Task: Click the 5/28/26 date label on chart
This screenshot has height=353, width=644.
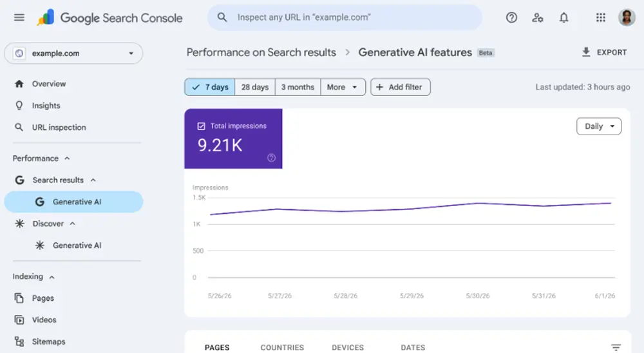Action: [x=345, y=296]
